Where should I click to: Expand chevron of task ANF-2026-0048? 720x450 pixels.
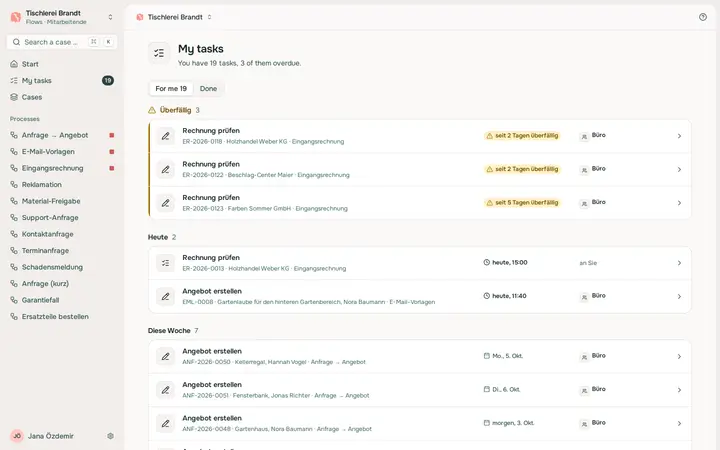679,423
